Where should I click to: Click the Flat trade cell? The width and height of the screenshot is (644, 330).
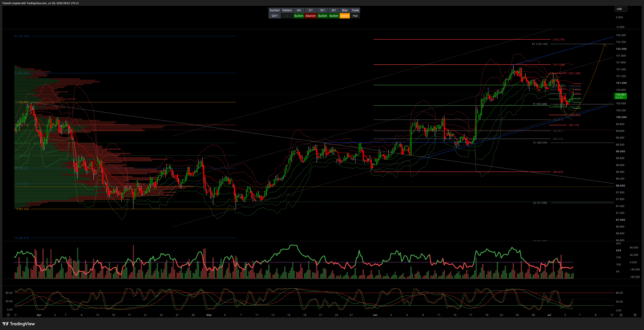click(x=355, y=16)
